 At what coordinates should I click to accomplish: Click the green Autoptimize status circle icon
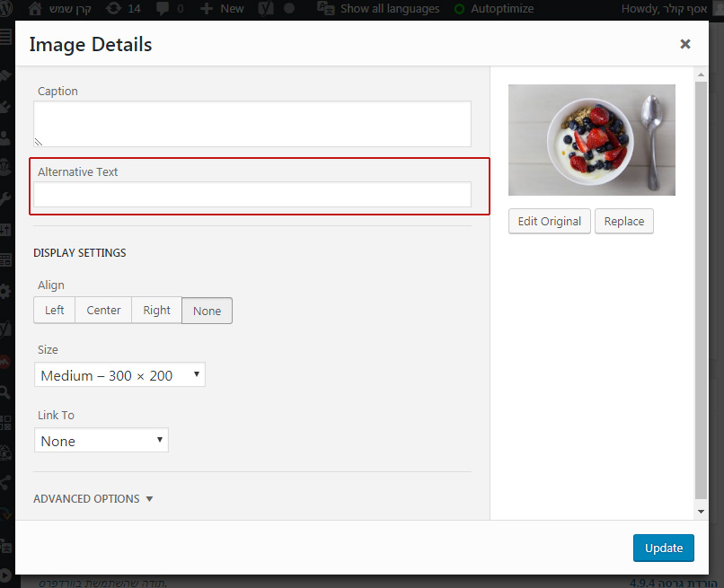coord(459,9)
